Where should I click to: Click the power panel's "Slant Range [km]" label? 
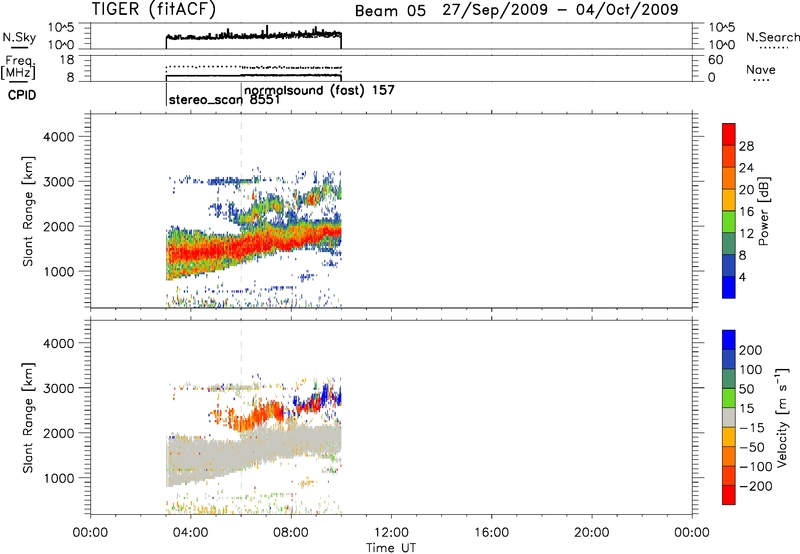coord(28,211)
